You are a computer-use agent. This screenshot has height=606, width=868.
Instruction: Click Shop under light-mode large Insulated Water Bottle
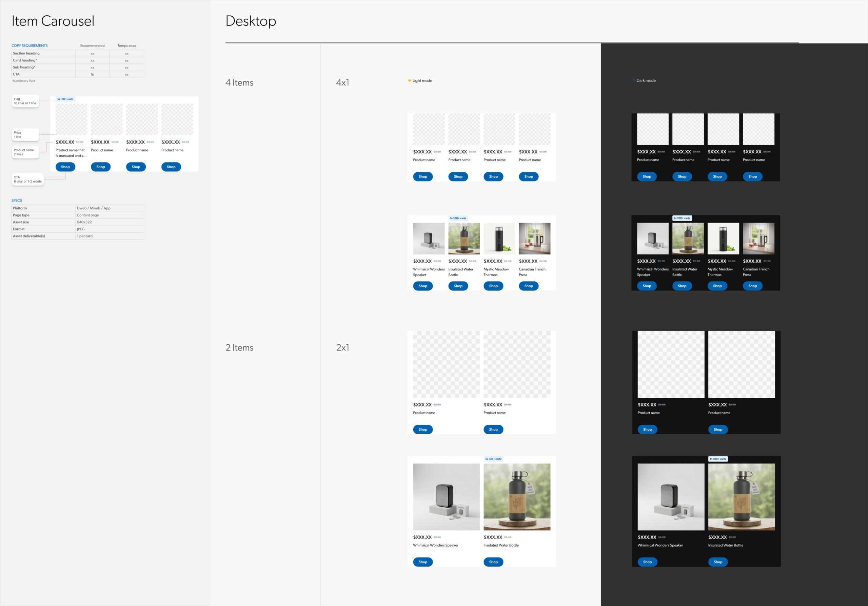pos(493,562)
